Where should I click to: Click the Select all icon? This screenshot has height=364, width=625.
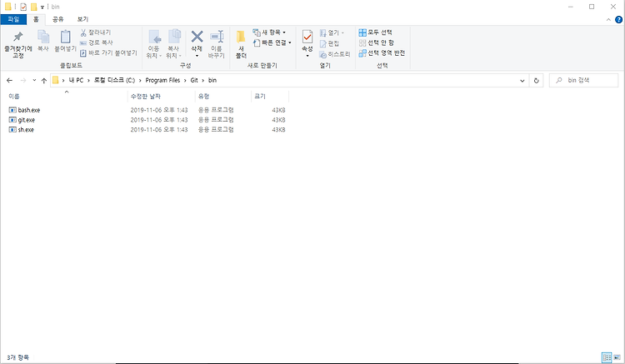[x=362, y=32]
